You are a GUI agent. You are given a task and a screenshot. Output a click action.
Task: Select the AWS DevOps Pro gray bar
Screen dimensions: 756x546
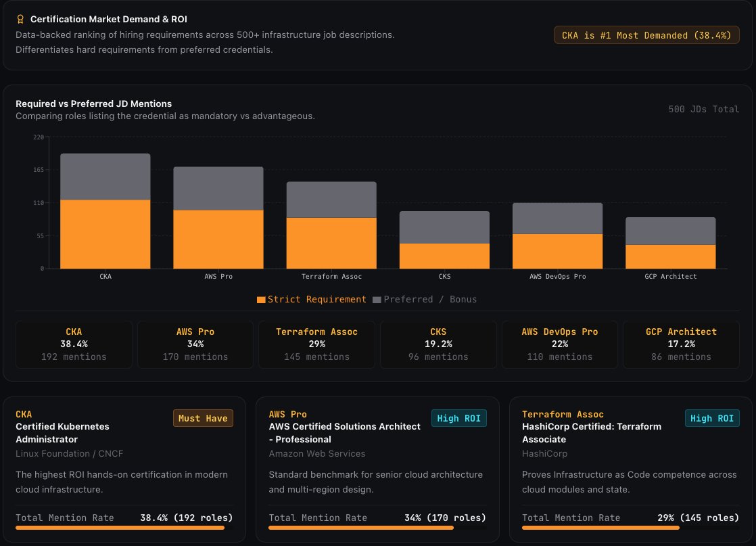(557, 219)
